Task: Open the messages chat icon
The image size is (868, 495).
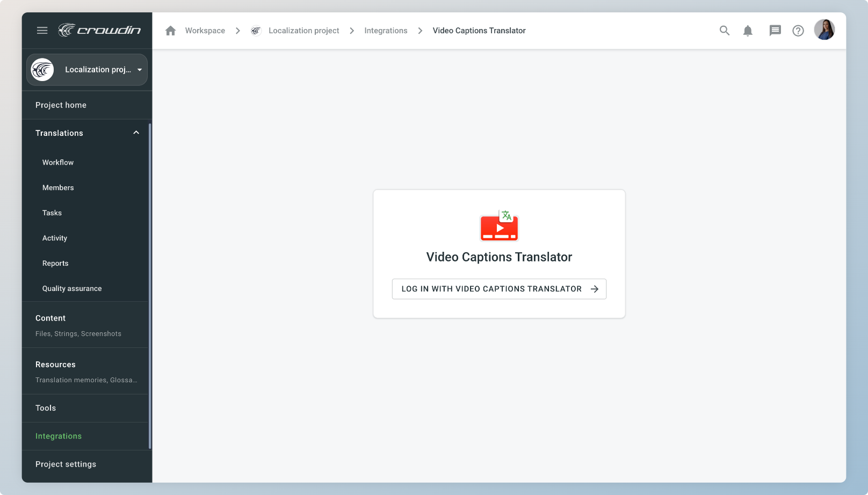Action: coord(775,31)
